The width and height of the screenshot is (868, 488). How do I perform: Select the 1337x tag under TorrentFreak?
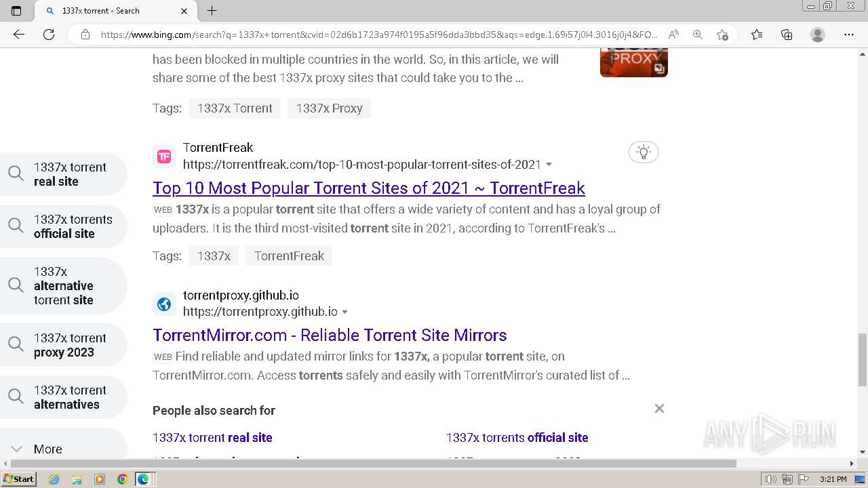[x=214, y=256]
